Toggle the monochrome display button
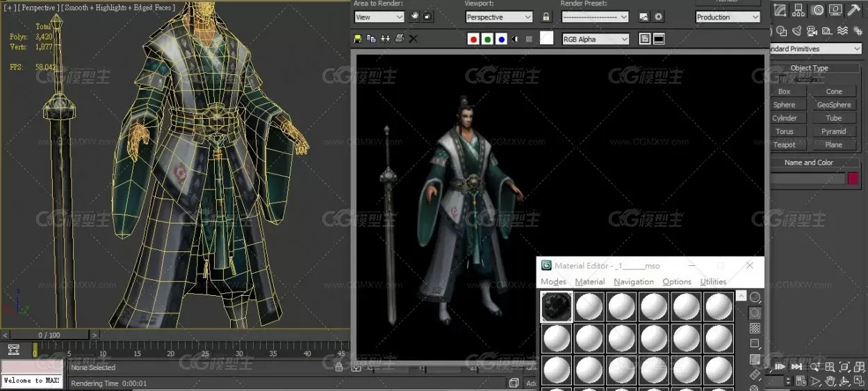868x391 pixels. click(x=529, y=39)
